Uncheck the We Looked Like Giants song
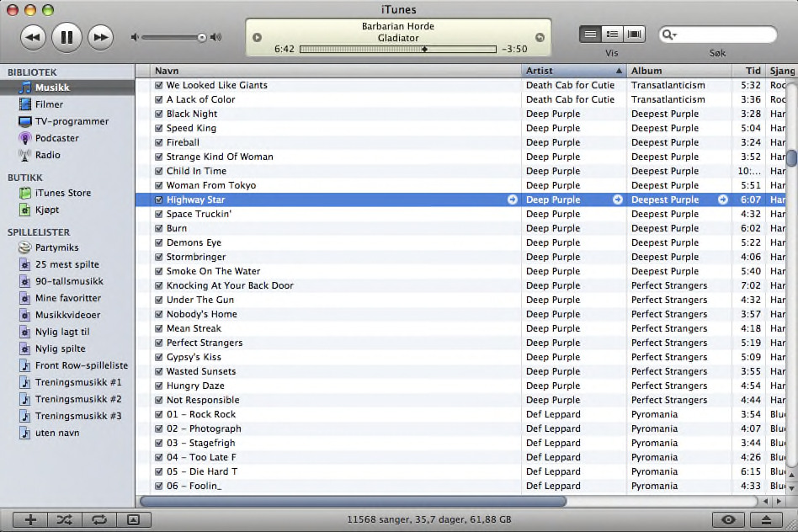798x532 pixels. [159, 86]
